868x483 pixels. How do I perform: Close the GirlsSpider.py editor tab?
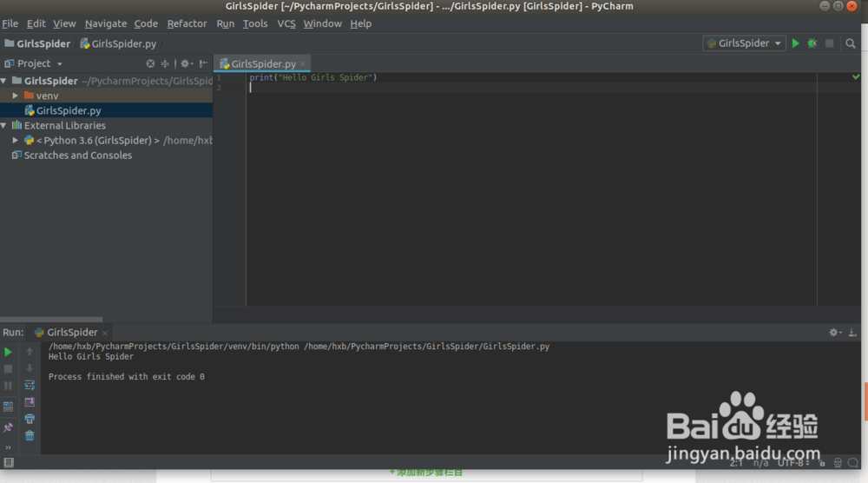[303, 64]
